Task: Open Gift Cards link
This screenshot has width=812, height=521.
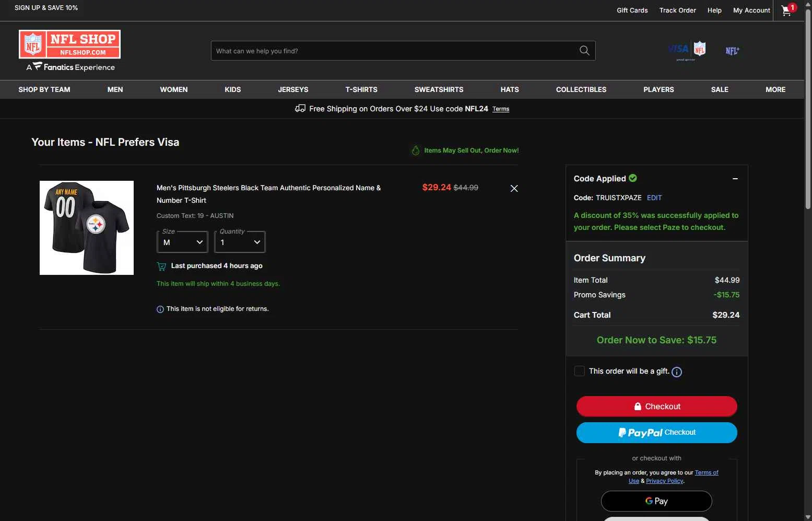Action: tap(632, 10)
